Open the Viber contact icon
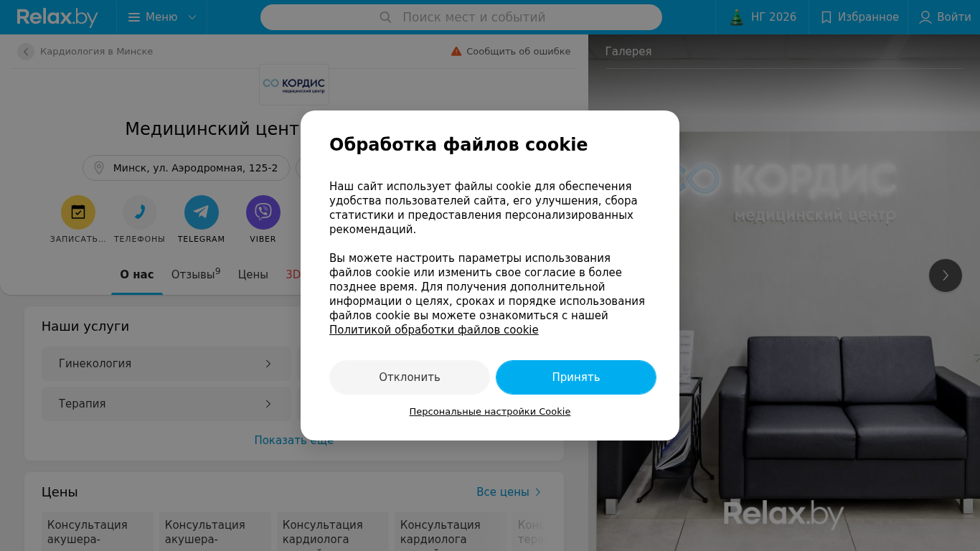 [263, 212]
